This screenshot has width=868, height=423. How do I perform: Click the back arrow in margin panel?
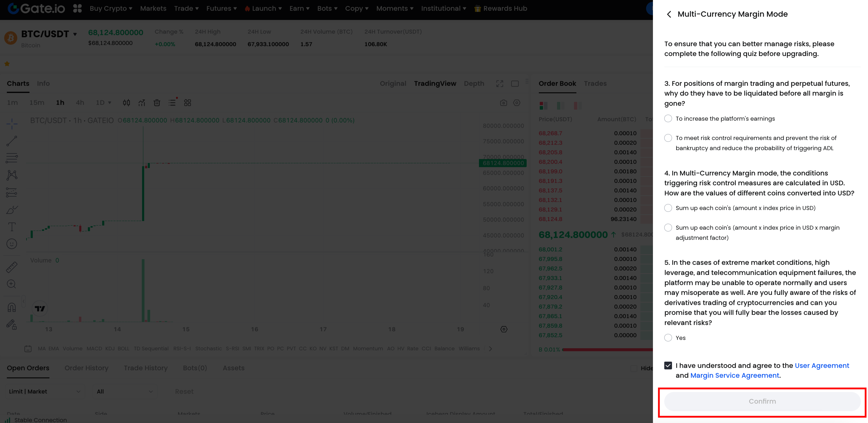pyautogui.click(x=669, y=14)
